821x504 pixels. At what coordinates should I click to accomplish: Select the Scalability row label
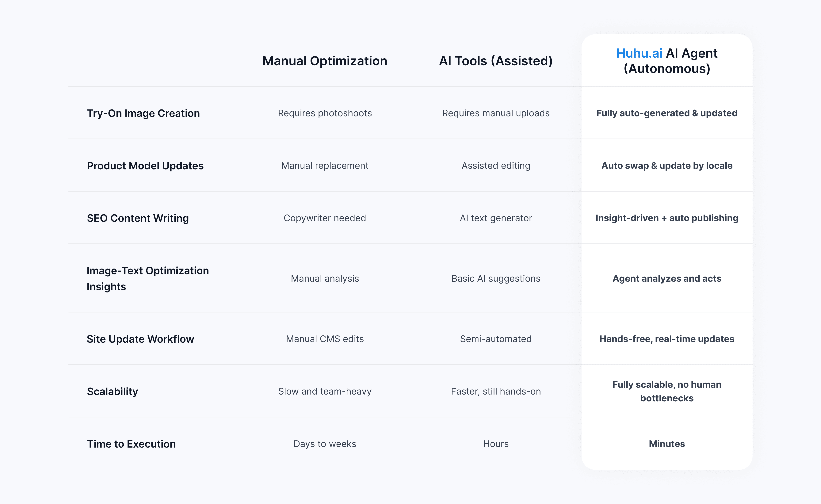[x=112, y=391]
